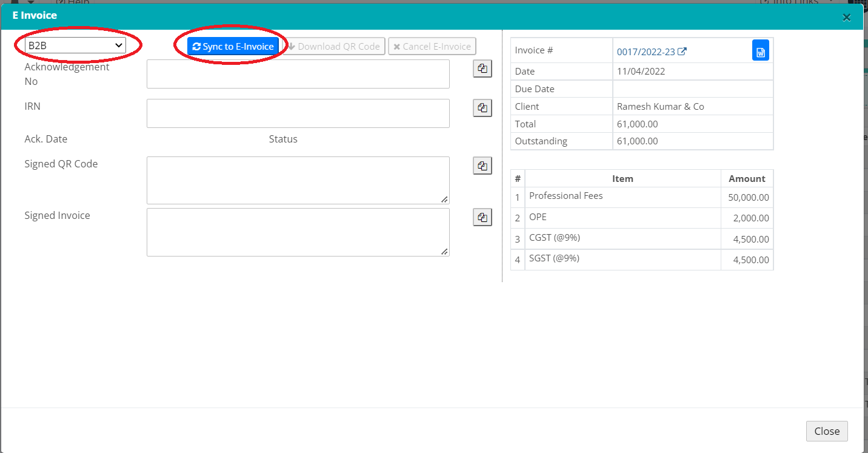This screenshot has width=868, height=453.
Task: Open the B2B invoice type dropdown
Action: (75, 45)
